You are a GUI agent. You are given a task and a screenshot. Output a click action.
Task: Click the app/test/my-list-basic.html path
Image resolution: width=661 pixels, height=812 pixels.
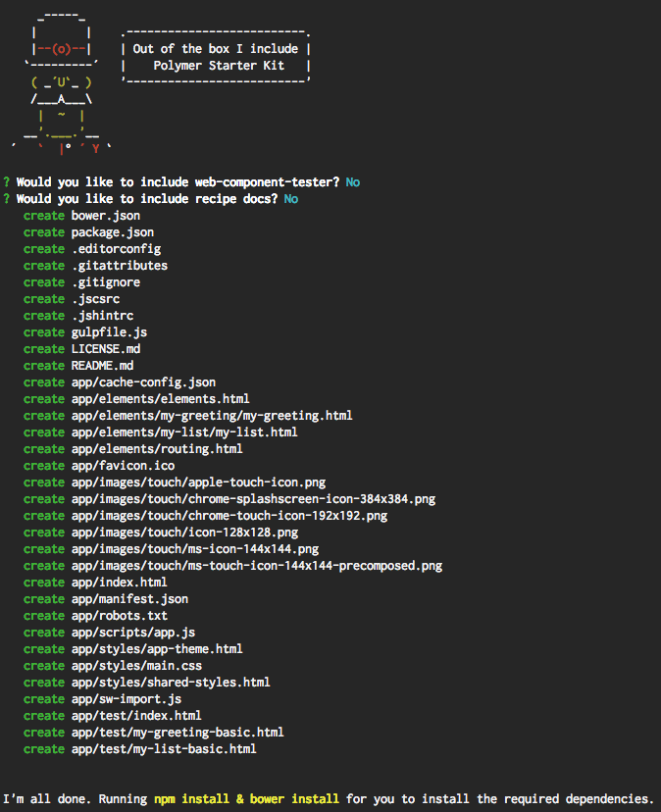tap(164, 749)
